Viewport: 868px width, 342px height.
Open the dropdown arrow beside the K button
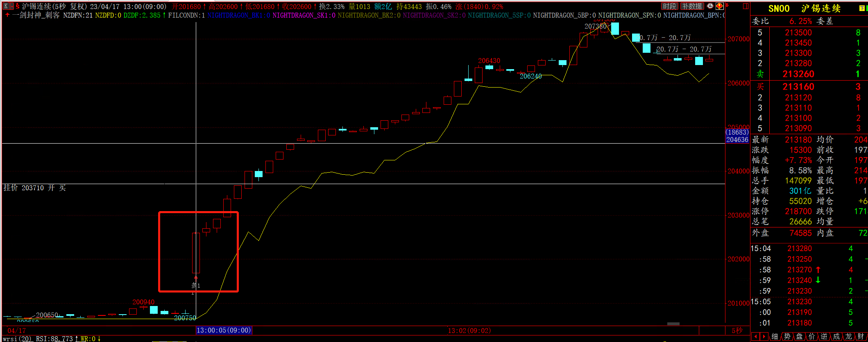pyautogui.click(x=11, y=6)
